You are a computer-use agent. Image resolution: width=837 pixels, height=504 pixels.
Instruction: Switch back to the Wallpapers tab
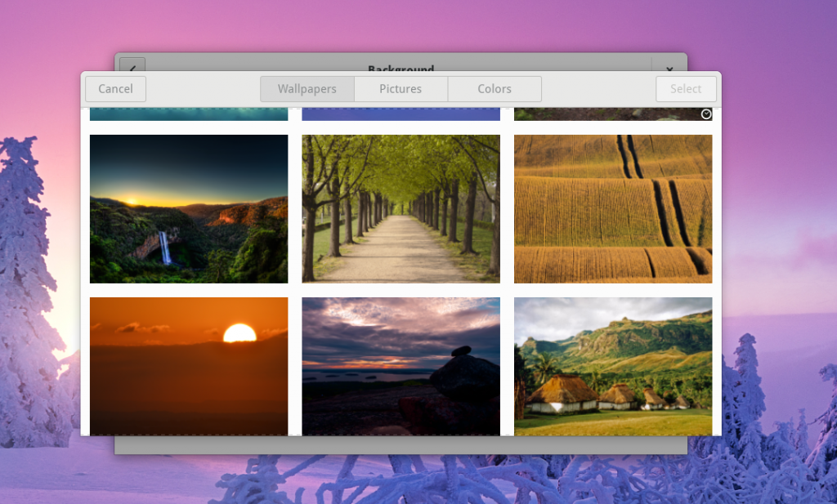click(307, 88)
